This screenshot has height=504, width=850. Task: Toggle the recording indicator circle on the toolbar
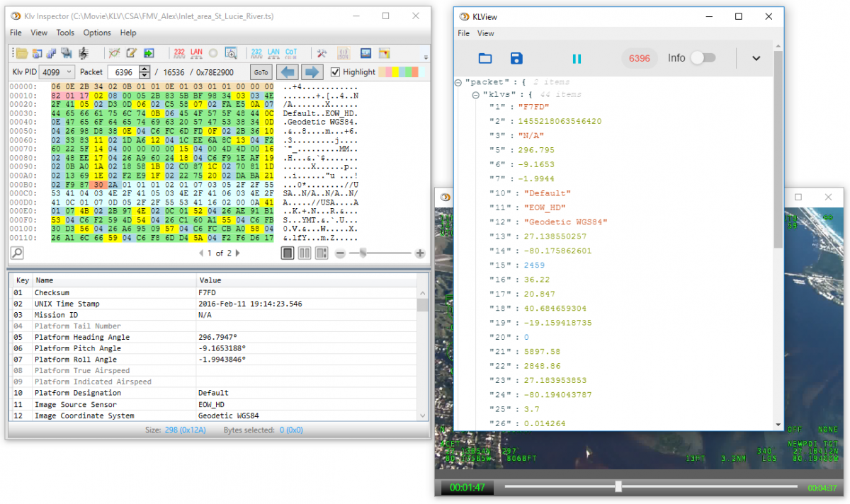[212, 52]
